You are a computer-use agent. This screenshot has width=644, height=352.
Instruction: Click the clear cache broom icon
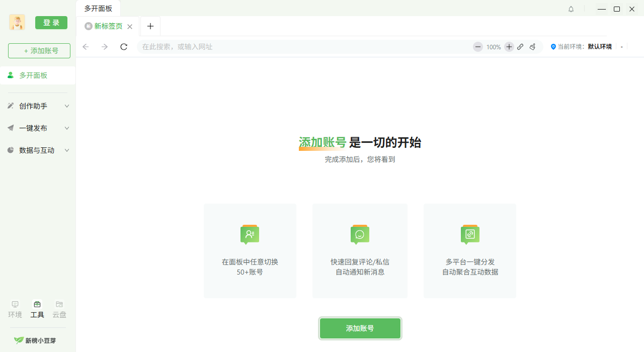pos(532,47)
